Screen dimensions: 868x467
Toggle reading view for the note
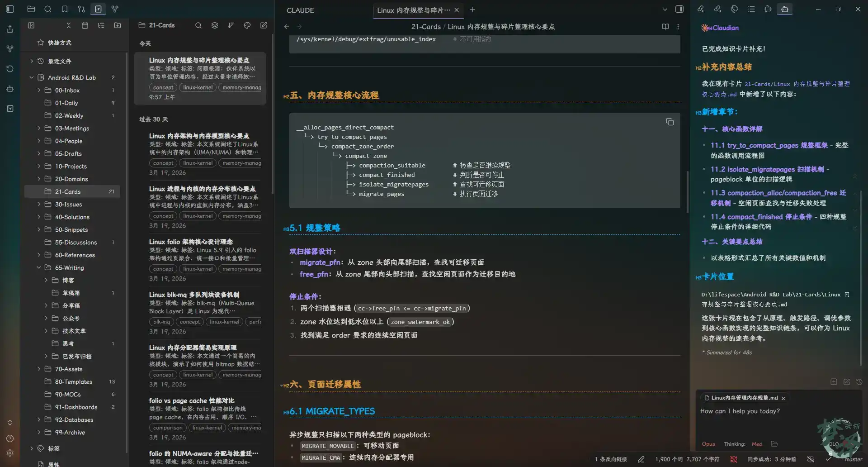665,27
